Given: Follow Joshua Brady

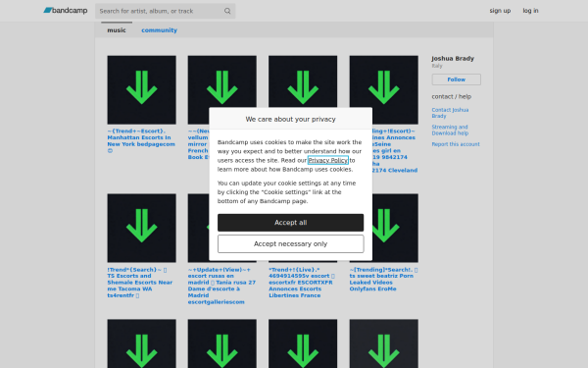Looking at the screenshot, I should tap(456, 79).
